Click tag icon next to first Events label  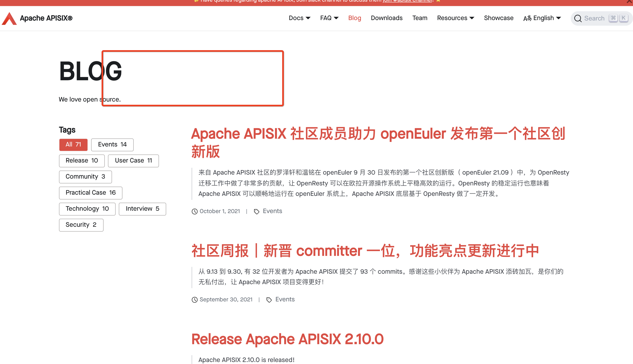(x=256, y=212)
